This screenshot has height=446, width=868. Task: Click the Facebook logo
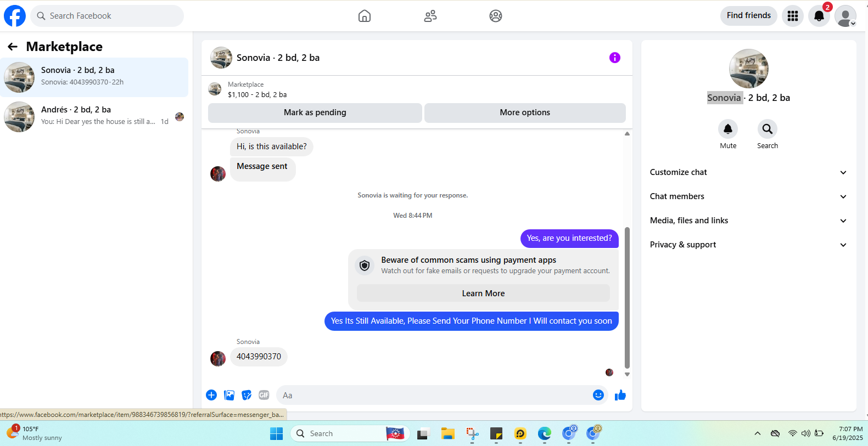tap(15, 16)
